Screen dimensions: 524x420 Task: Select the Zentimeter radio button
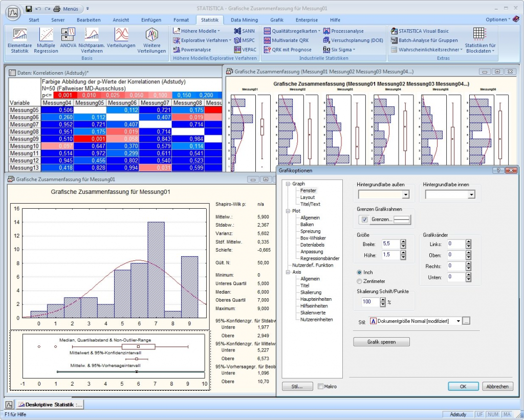tap(358, 280)
